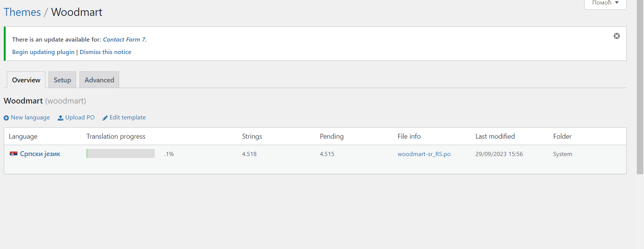Click the New language plus icon
Viewport: 644px width, 249px height.
point(6,118)
